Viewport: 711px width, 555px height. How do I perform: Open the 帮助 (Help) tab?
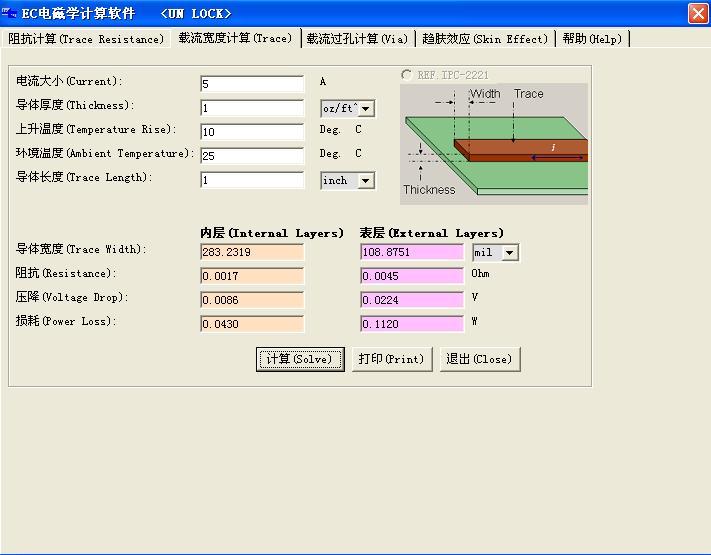click(592, 39)
